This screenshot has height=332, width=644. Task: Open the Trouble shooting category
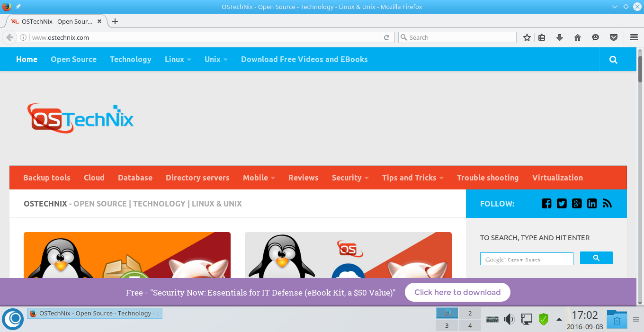point(488,178)
